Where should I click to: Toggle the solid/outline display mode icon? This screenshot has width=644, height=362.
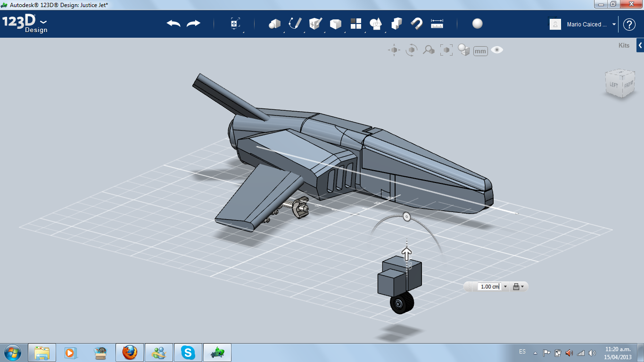464,50
